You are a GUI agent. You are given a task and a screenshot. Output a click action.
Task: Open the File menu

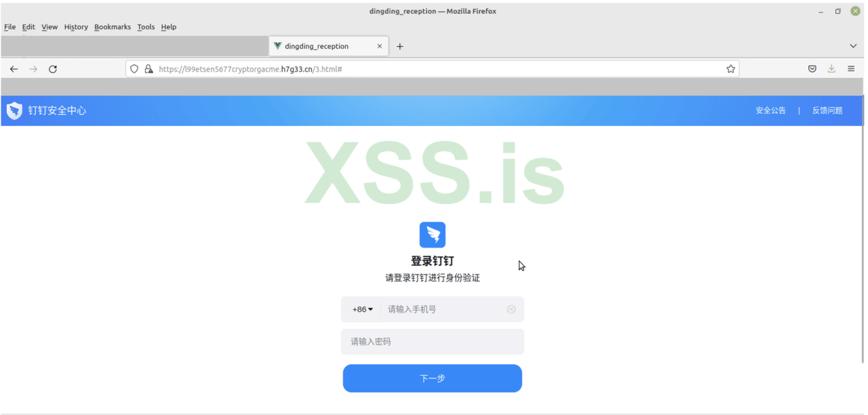pyautogui.click(x=9, y=27)
